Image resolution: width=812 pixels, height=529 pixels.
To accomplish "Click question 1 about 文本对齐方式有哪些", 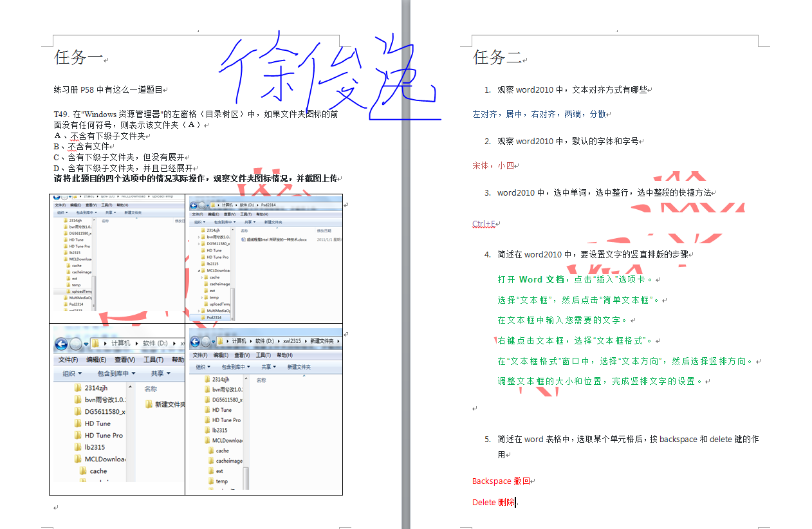I will pyautogui.click(x=572, y=89).
